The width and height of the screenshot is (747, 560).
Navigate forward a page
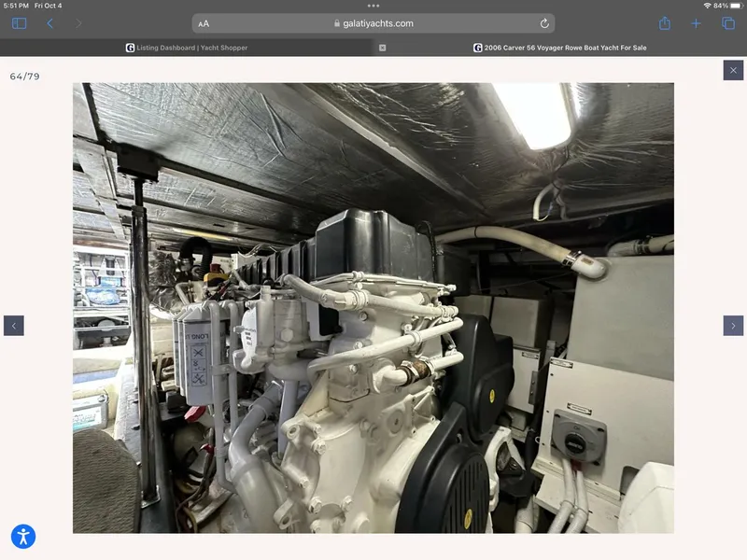tap(78, 22)
